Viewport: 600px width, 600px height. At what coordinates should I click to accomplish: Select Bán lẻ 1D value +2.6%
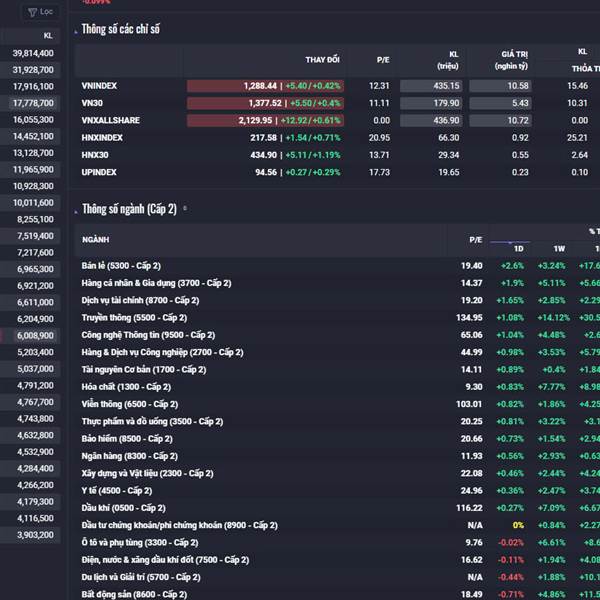pos(512,266)
